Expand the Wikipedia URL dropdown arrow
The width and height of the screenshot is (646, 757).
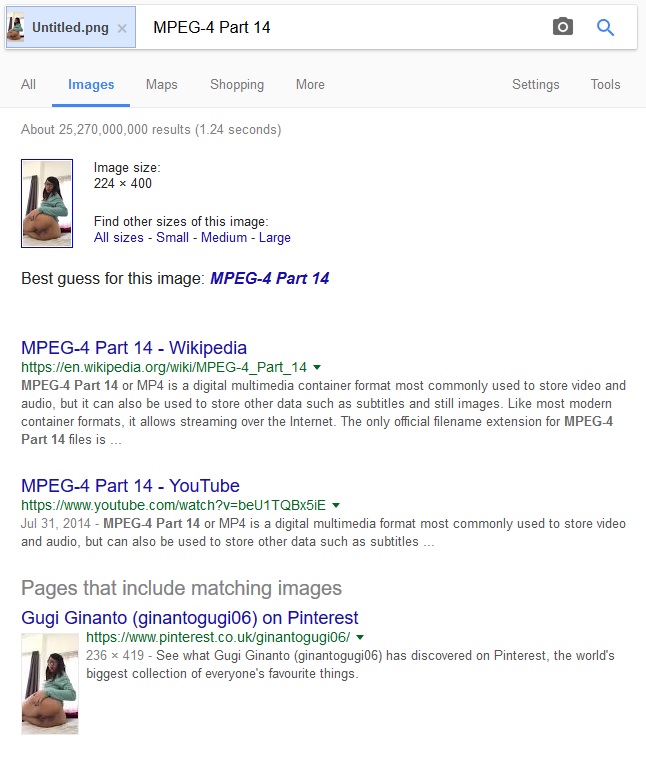(317, 367)
